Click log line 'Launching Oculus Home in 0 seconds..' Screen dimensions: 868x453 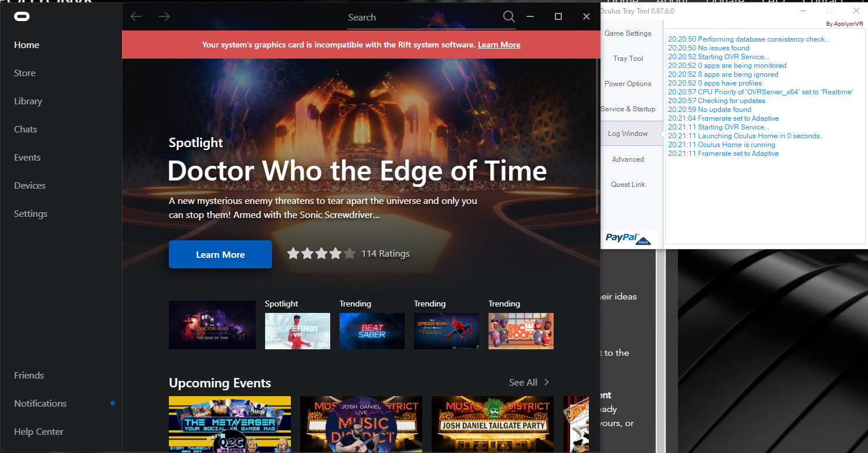coord(745,136)
